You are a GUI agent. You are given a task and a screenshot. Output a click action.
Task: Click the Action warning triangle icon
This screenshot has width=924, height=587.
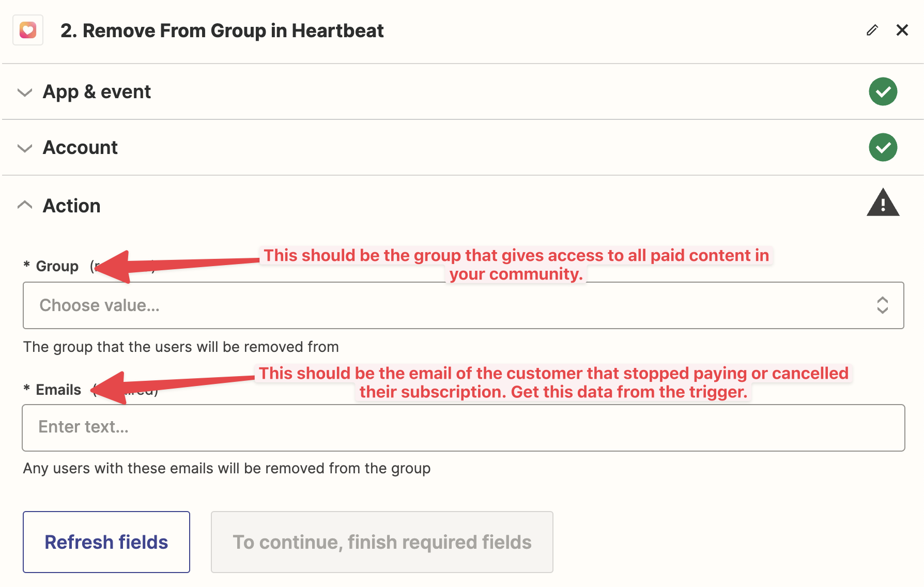[883, 203]
